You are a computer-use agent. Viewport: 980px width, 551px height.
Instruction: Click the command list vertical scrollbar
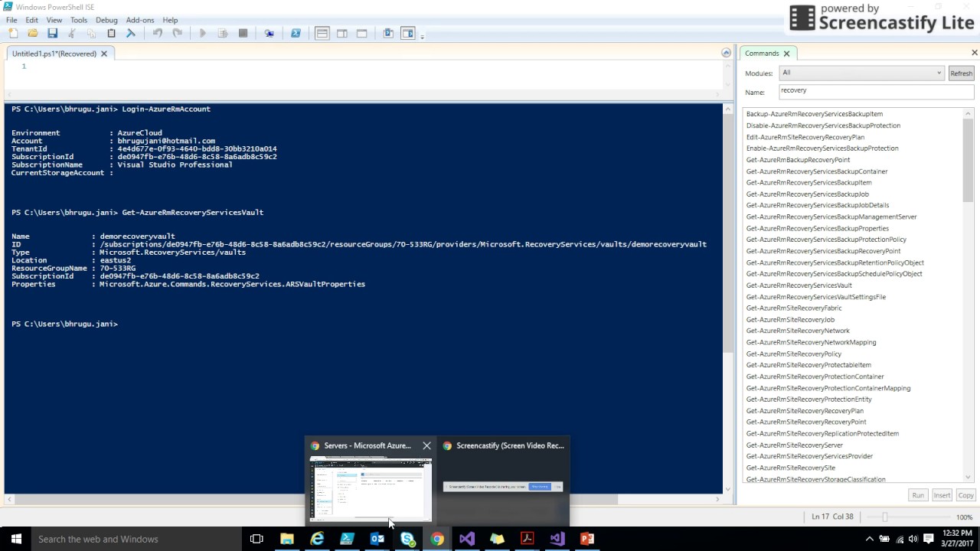coord(968,161)
